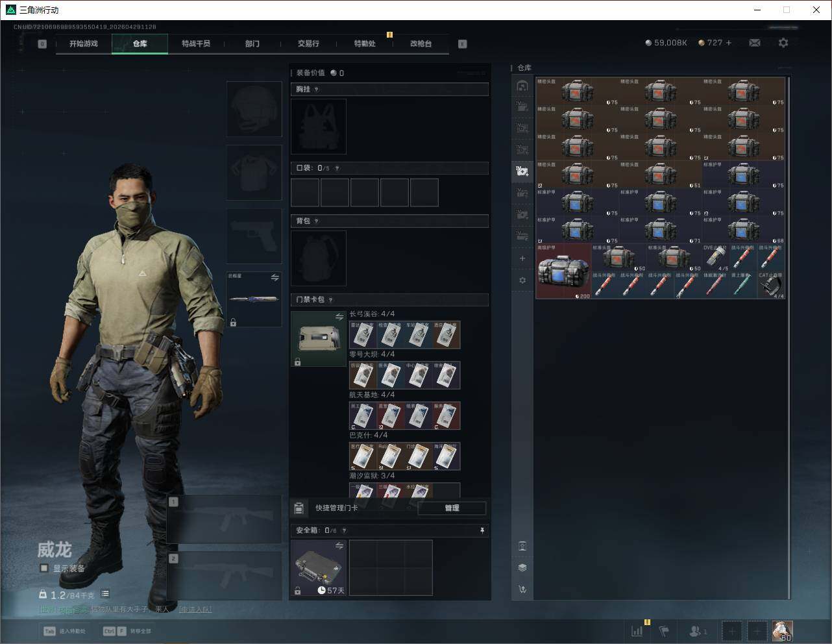Show help for 胸挂 section
This screenshot has height=644, width=832.
(x=317, y=90)
